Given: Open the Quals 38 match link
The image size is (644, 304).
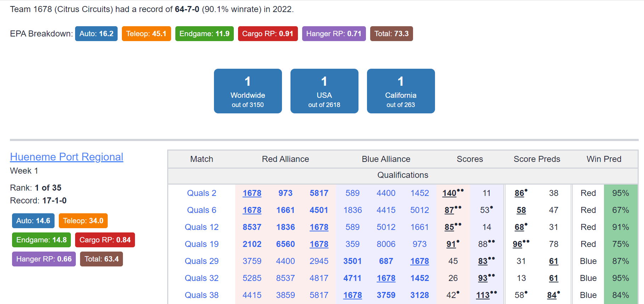Looking at the screenshot, I should click(202, 295).
